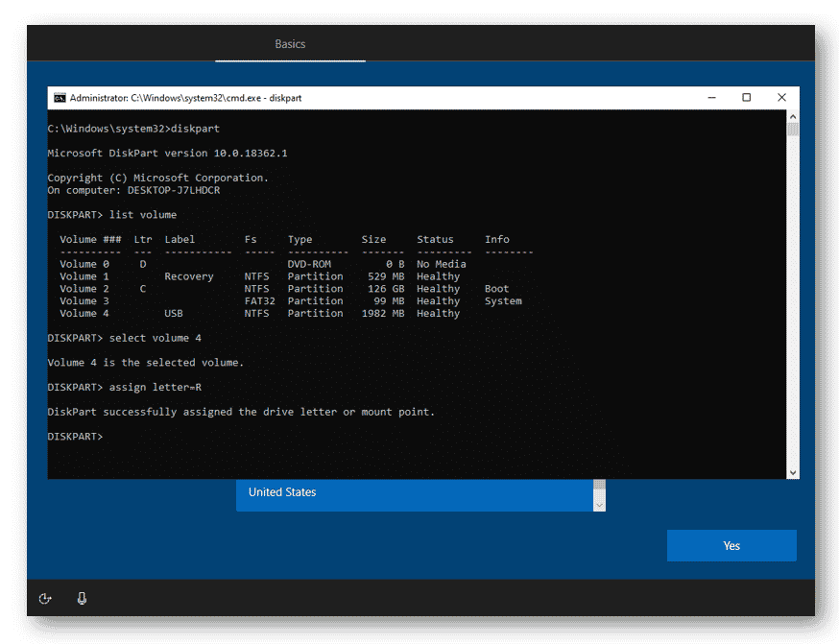The image size is (839, 644).
Task: Click the 'Status' column header
Action: click(435, 240)
